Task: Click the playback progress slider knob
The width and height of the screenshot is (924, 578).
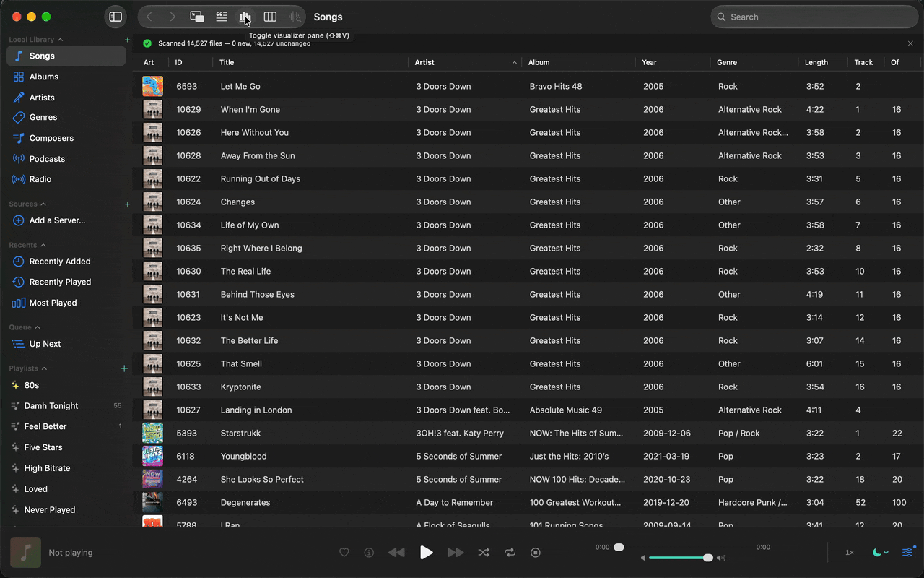Action: (619, 548)
